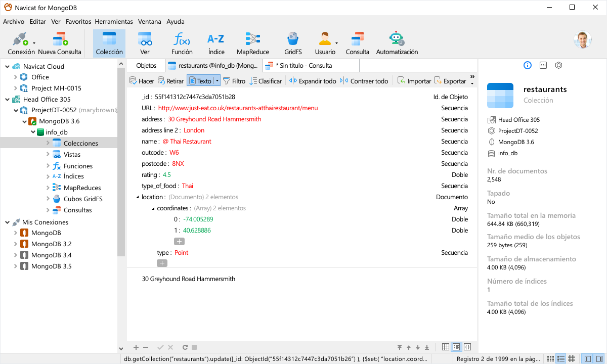This screenshot has height=364, width=607.
Task: Click Expandir todo button
Action: coord(313,81)
